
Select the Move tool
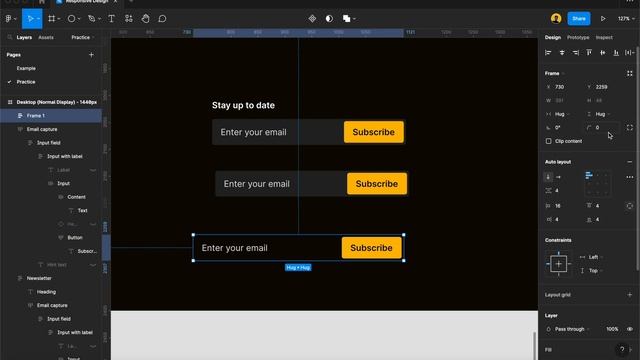tap(30, 19)
